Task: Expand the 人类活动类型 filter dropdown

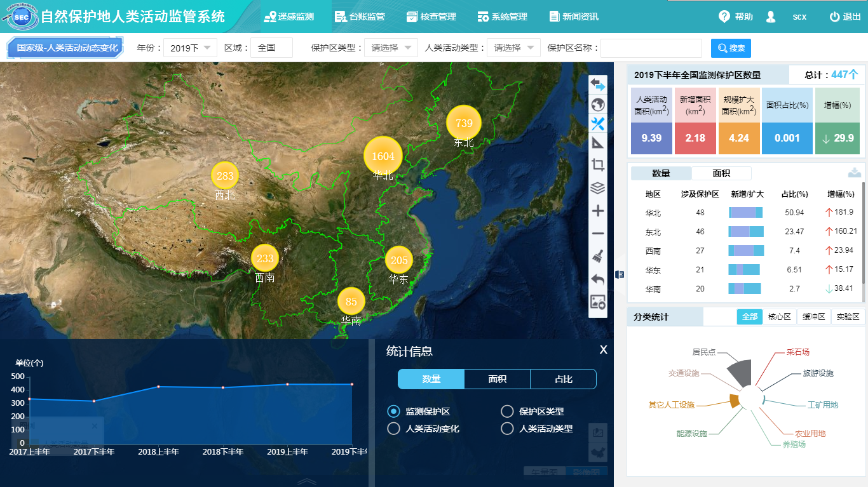Action: coord(513,48)
